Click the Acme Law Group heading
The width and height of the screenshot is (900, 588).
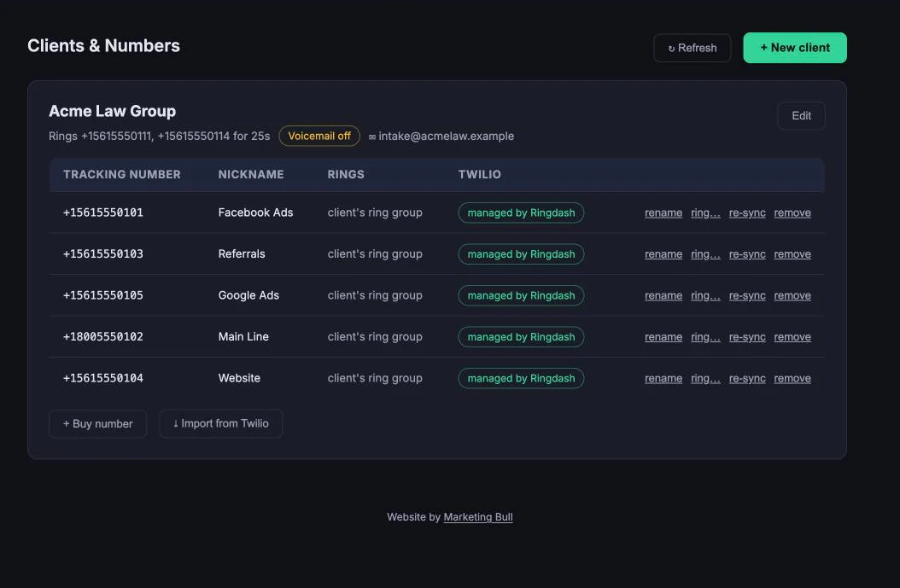click(112, 111)
